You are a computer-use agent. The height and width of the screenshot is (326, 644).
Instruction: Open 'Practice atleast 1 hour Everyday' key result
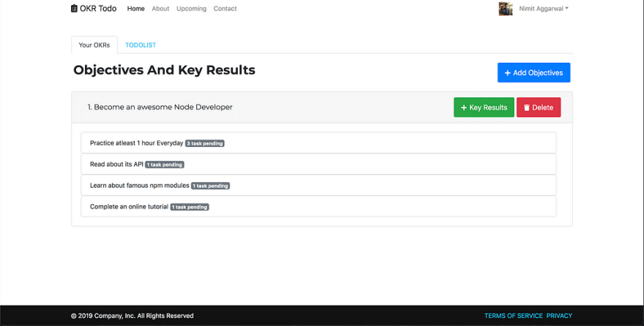(318, 143)
